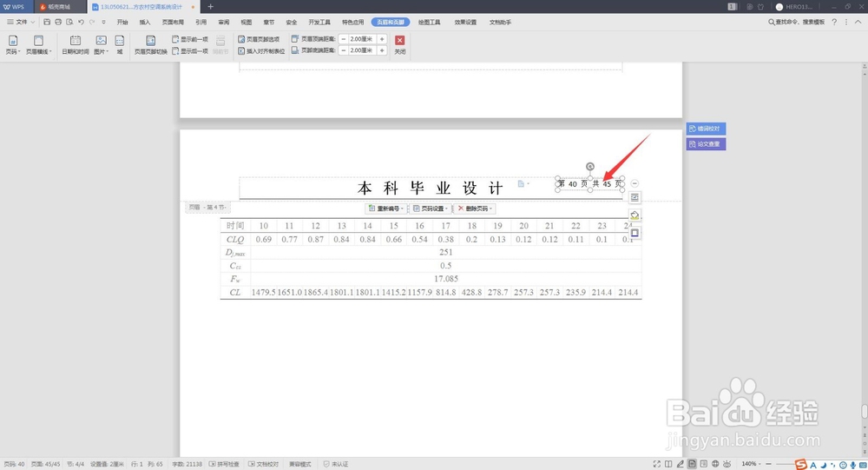Image resolution: width=868 pixels, height=470 pixels.
Task: Switch to the 效果设置 tab
Action: tap(465, 23)
